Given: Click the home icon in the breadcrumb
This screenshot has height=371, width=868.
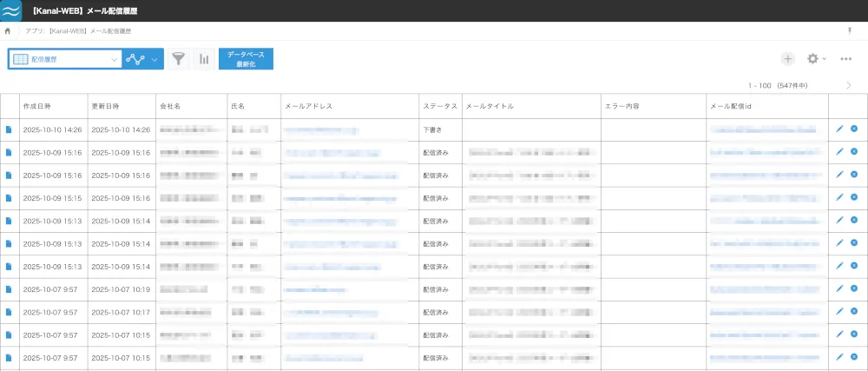Looking at the screenshot, I should tap(8, 30).
